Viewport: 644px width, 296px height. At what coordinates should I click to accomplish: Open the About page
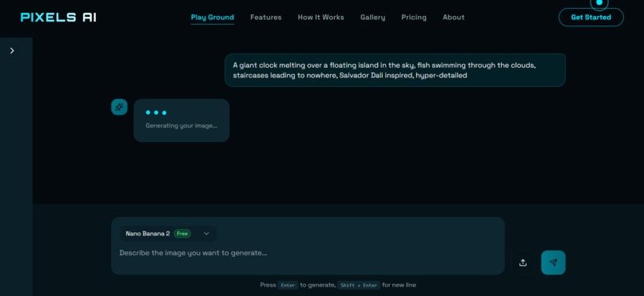(453, 18)
